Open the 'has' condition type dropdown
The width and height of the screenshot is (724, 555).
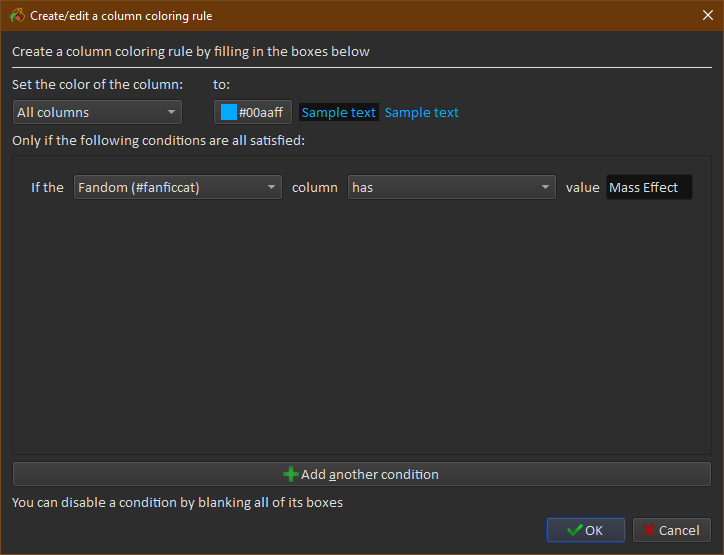451,187
